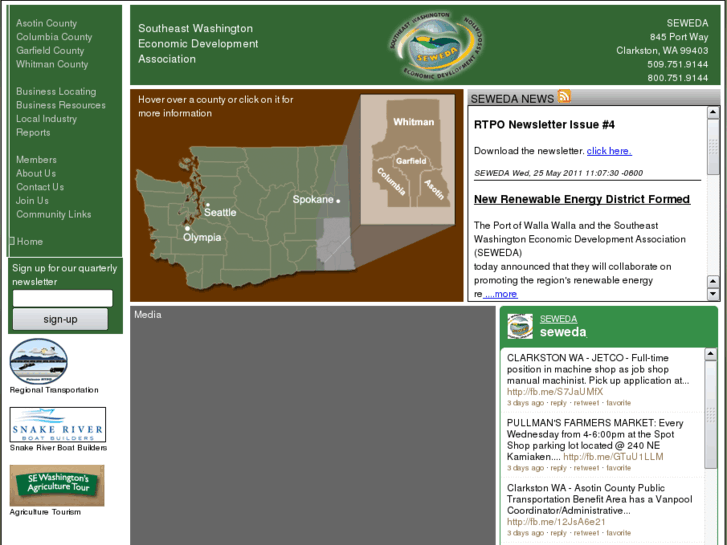Viewport: 727px width, 545px height.
Task: Open Community Links page
Action: pos(53,214)
